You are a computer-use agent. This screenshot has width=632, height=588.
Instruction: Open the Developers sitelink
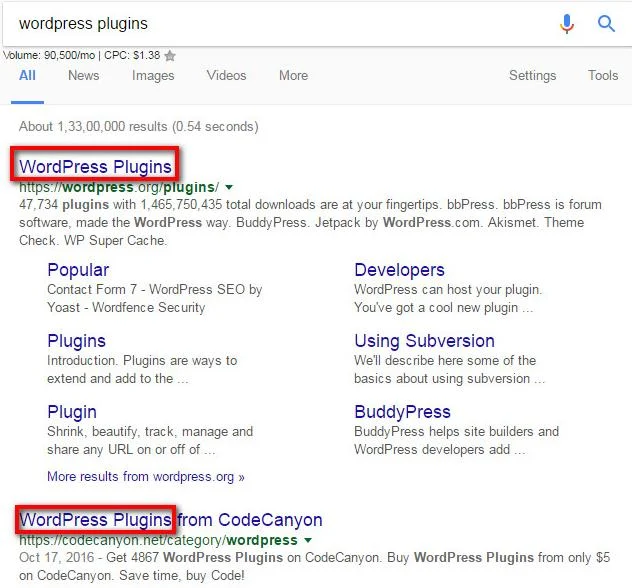point(399,270)
